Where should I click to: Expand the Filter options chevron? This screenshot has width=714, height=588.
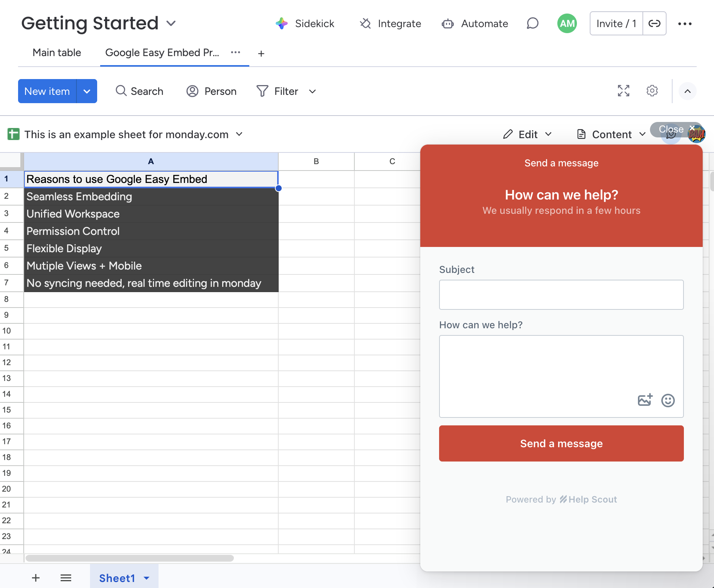click(x=312, y=91)
